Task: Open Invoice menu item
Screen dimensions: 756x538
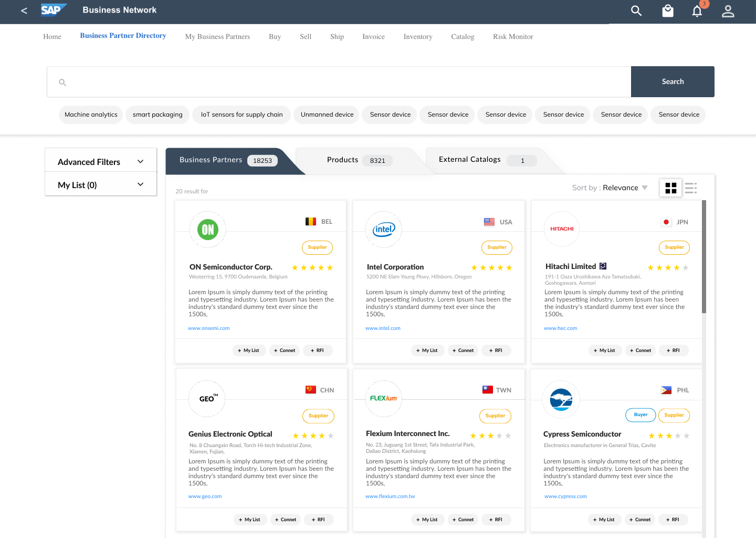Action: pos(373,37)
